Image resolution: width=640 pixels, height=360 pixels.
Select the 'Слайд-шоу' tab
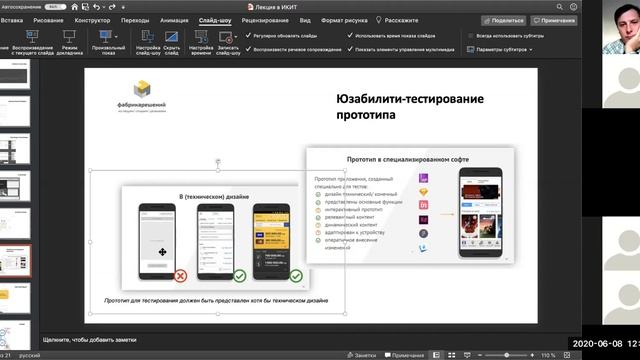click(x=215, y=20)
